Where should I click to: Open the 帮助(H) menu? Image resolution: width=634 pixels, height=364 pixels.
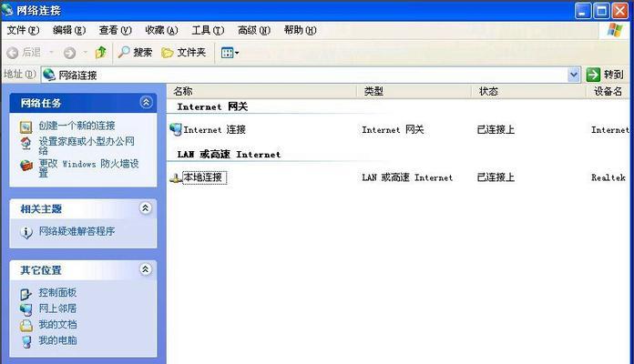point(300,30)
